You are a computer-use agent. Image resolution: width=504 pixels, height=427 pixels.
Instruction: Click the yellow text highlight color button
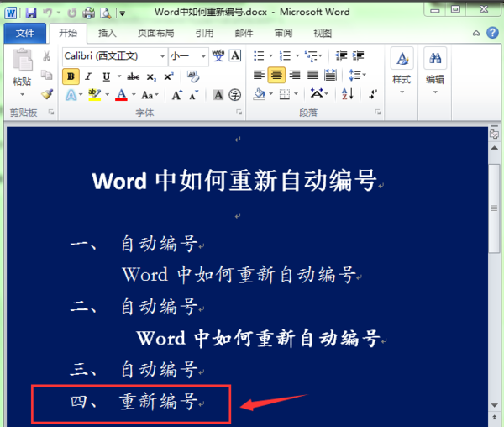(x=94, y=94)
